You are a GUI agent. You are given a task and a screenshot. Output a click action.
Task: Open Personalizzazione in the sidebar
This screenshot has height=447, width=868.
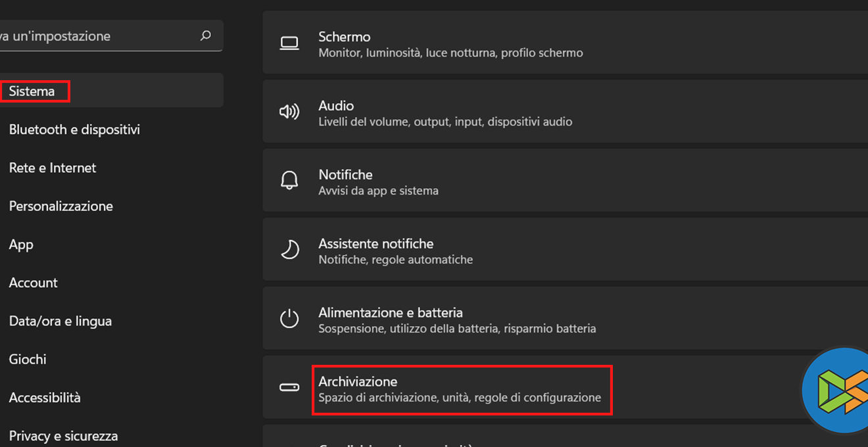click(61, 206)
